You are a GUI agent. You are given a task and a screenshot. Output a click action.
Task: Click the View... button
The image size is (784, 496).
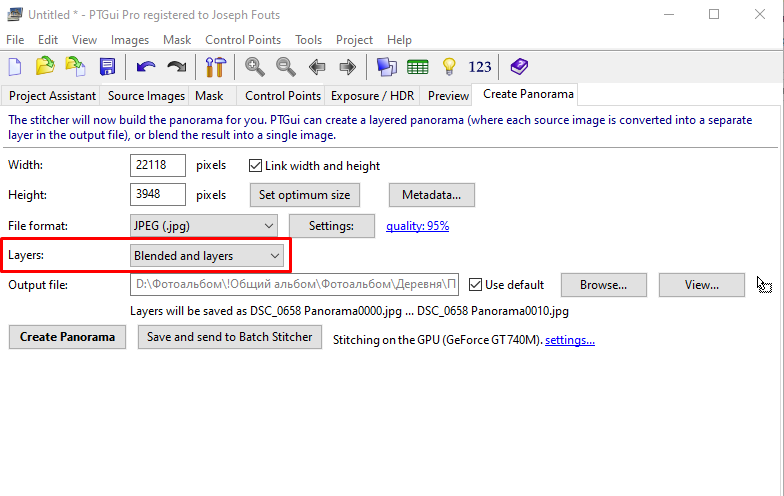click(x=702, y=285)
